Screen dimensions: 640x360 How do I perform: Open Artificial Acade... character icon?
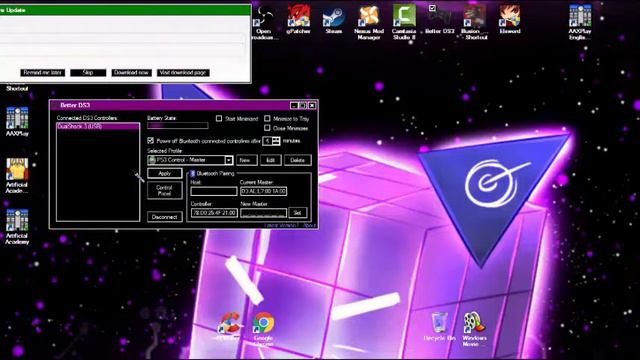point(17,176)
